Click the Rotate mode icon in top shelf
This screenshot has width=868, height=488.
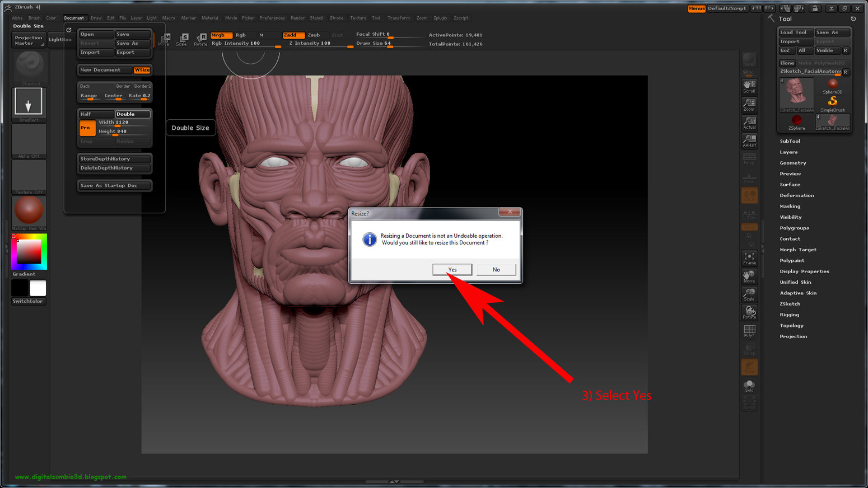tap(200, 39)
